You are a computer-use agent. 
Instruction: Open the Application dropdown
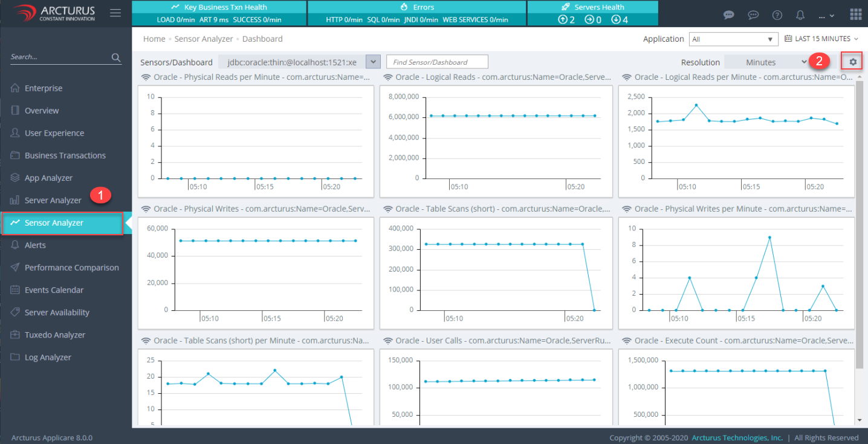pyautogui.click(x=733, y=39)
